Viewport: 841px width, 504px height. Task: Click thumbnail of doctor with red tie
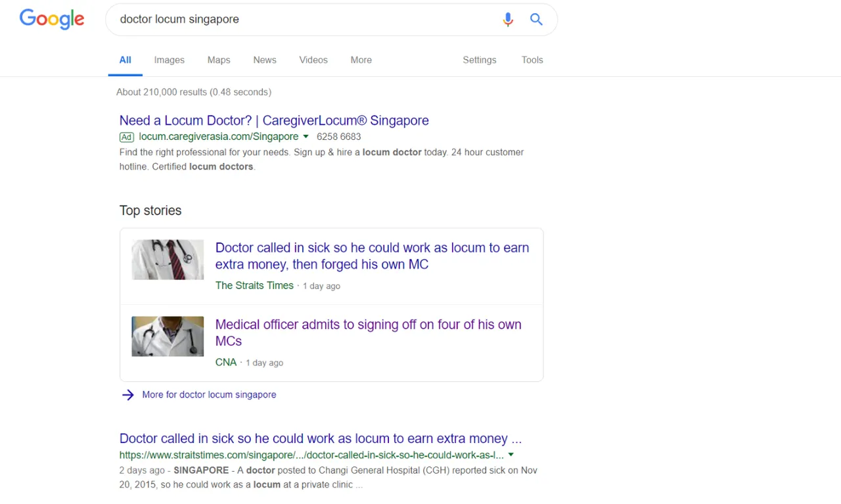[x=168, y=260]
